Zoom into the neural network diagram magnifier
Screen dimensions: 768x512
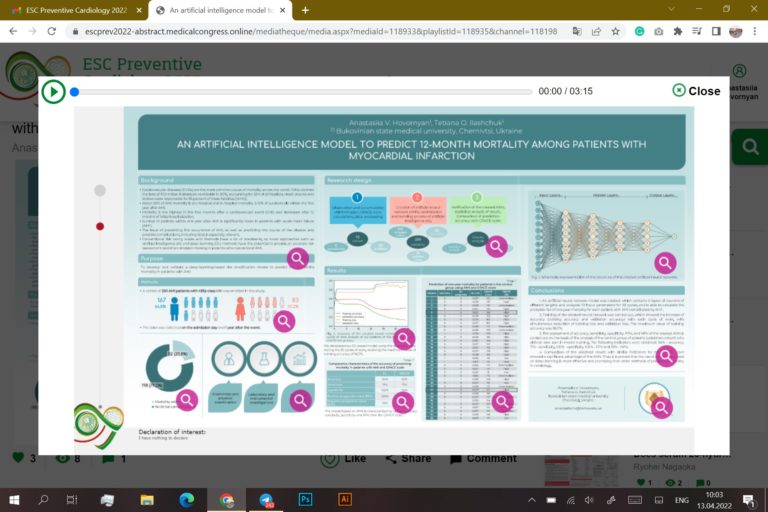coord(665,263)
